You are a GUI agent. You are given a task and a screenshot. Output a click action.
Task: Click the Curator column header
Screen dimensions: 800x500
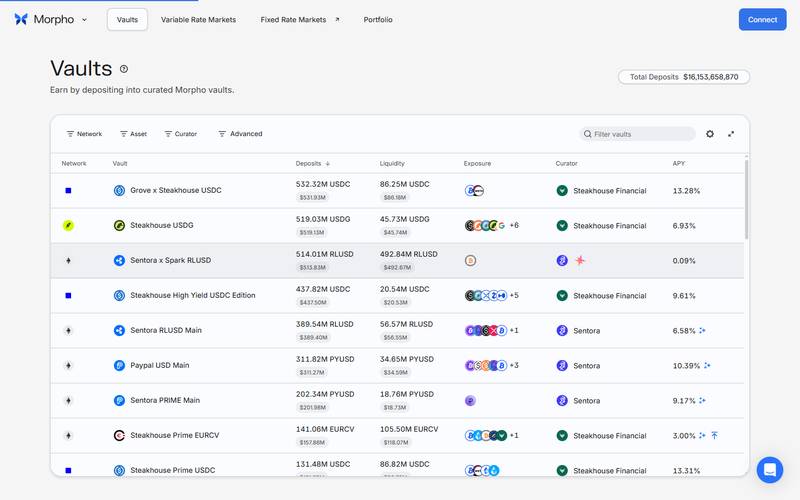(x=566, y=163)
